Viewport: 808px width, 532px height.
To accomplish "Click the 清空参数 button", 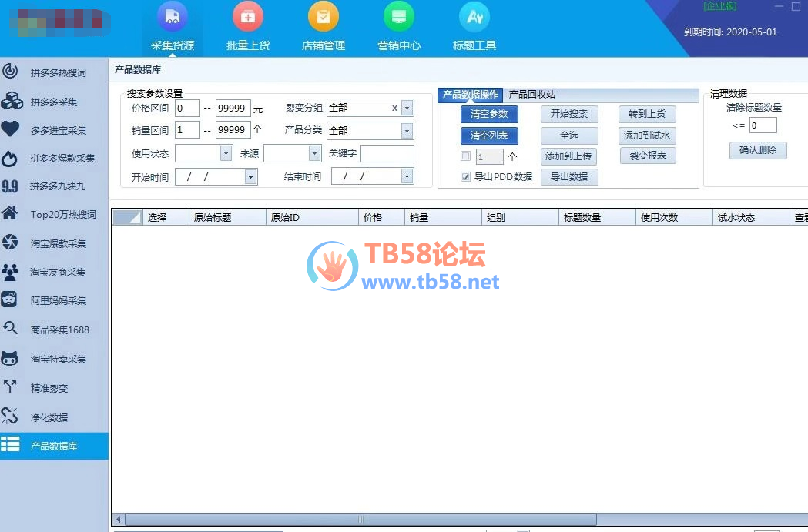I will click(489, 114).
